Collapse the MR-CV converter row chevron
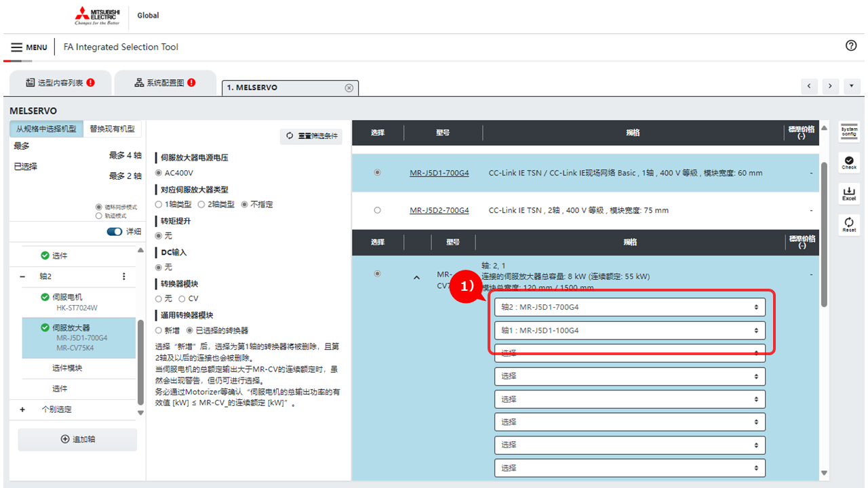Viewport: 868px width, 488px height. coord(417,277)
